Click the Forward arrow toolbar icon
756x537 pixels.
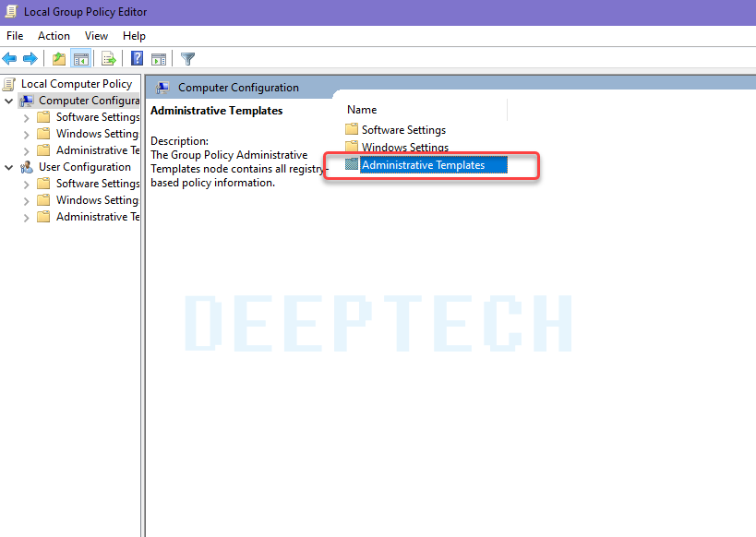pos(30,59)
